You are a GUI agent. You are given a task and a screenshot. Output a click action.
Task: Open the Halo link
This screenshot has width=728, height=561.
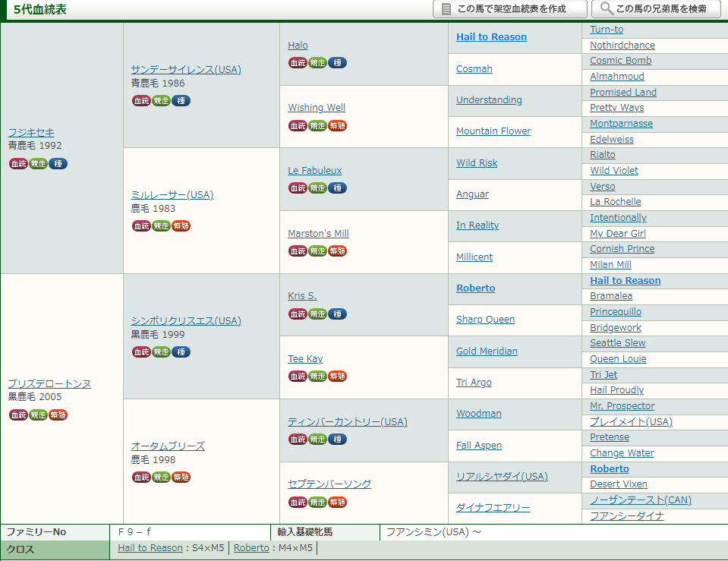pos(298,46)
